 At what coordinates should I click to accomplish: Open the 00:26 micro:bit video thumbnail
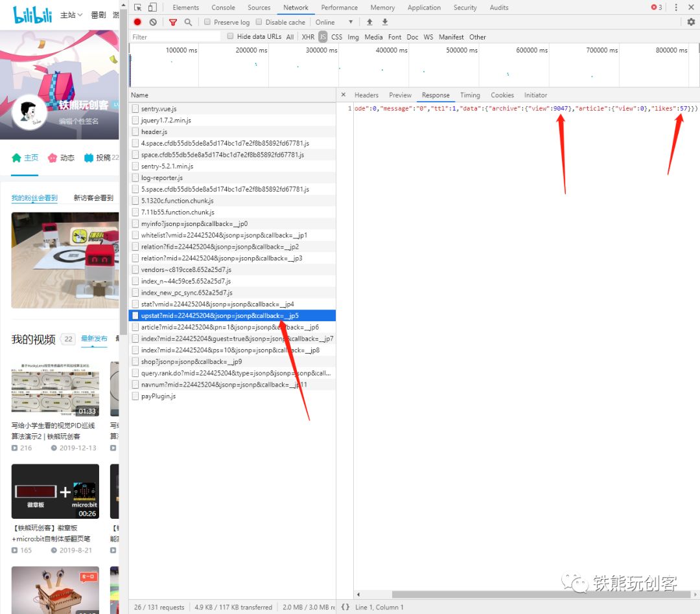coord(55,492)
